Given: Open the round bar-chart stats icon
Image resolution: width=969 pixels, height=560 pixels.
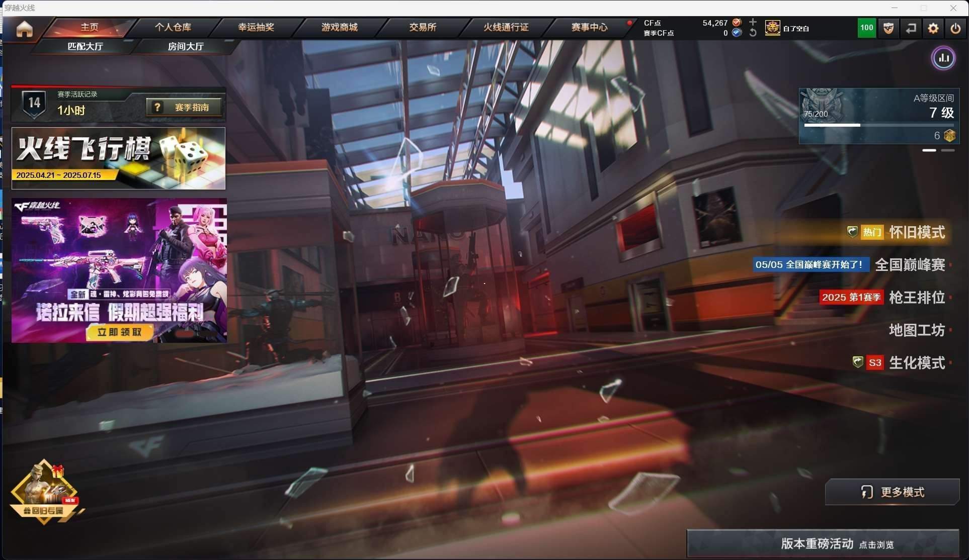Looking at the screenshot, I should (x=943, y=58).
